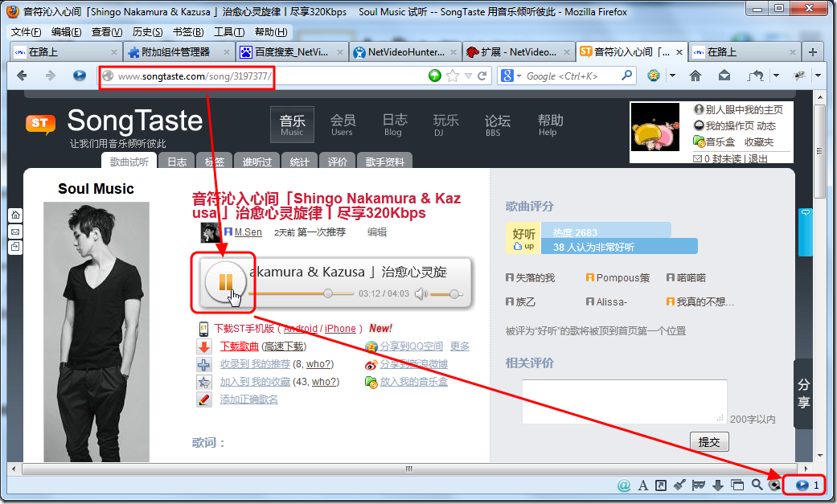Click the letter A icon in the add-on bar

[643, 485]
